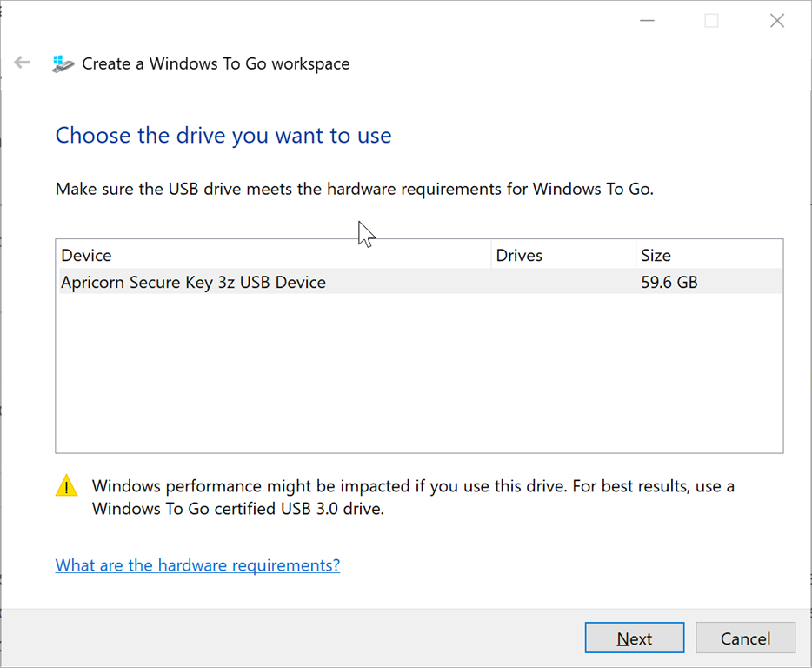Close the Windows To Go wizard
The image size is (812, 668).
[777, 21]
